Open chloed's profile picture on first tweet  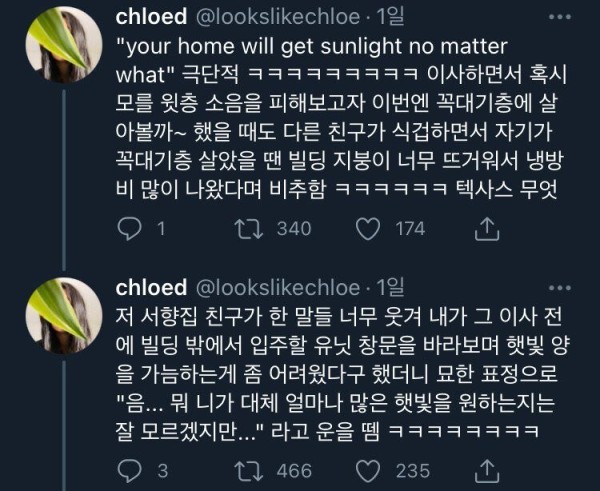pyautogui.click(x=64, y=45)
